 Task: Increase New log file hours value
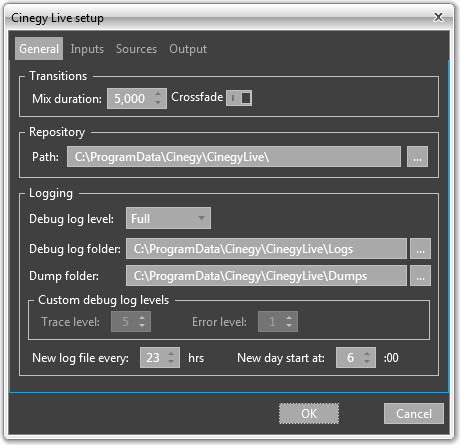point(171,354)
